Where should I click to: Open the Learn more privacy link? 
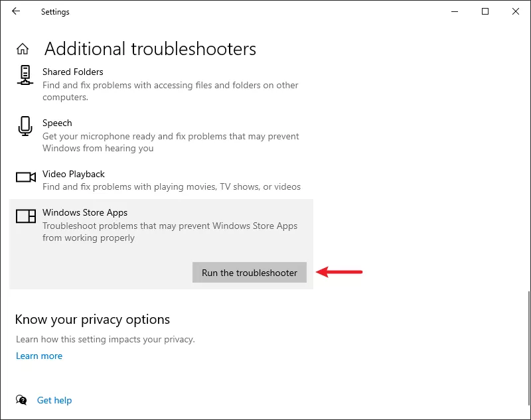coord(39,356)
